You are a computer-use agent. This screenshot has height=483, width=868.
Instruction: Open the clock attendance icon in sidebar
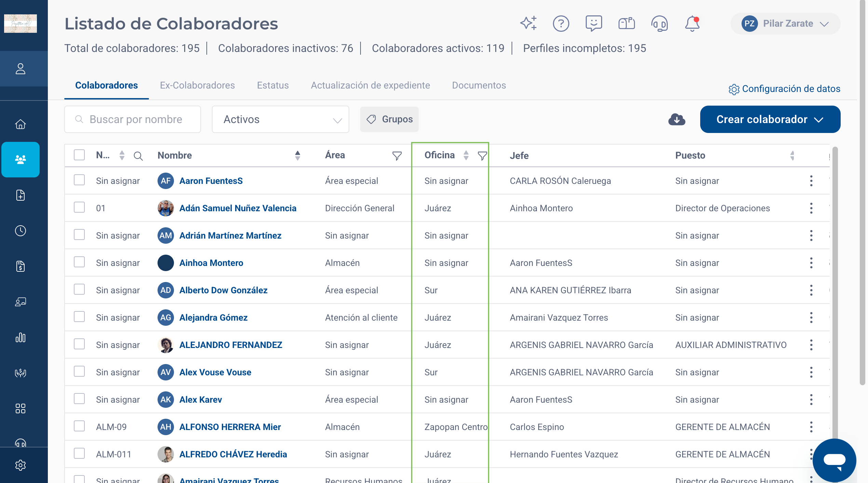[x=21, y=231]
